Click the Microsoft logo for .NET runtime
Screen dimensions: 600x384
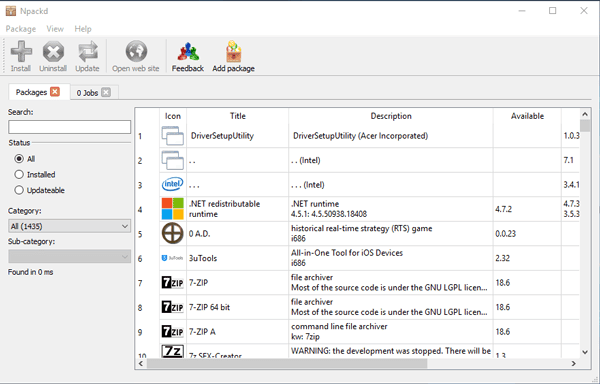click(173, 209)
